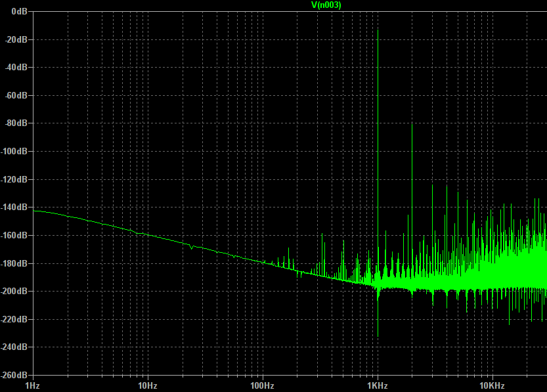Click the 10KHz frequency axis label
Screen dimensions: 547x392
coord(492,385)
